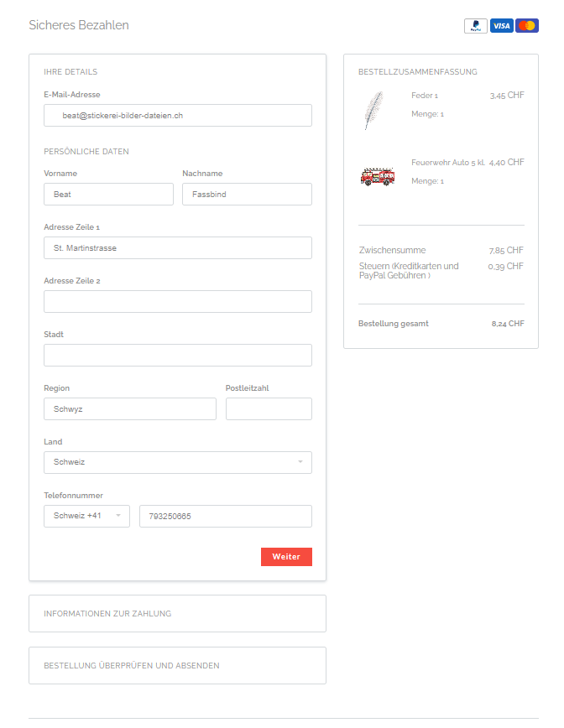
Task: Click the empty Adresse Zeile 2 field
Action: coord(177,301)
